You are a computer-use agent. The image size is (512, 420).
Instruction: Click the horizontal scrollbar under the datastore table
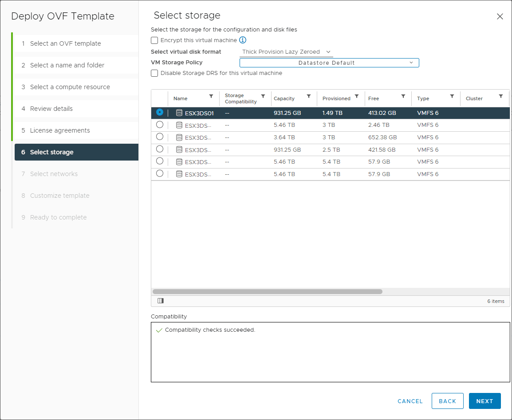point(266,291)
